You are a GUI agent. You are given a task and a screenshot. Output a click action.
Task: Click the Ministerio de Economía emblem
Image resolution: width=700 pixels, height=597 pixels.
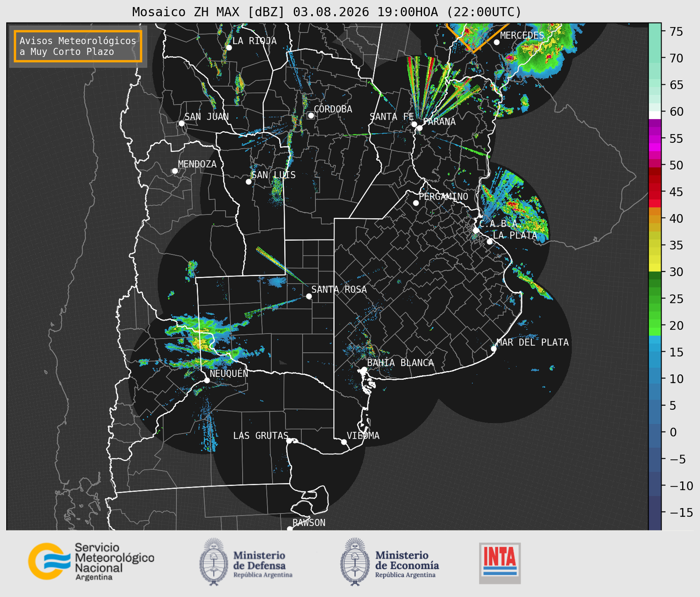coord(354,562)
